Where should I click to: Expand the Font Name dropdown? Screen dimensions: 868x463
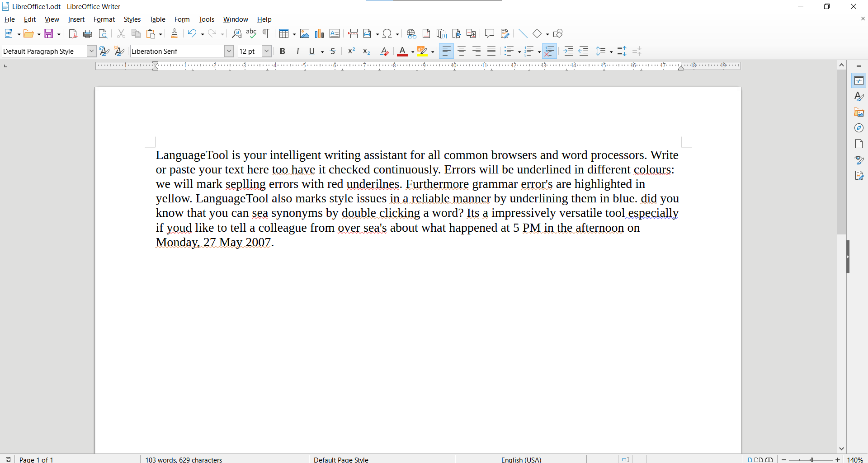tap(229, 51)
